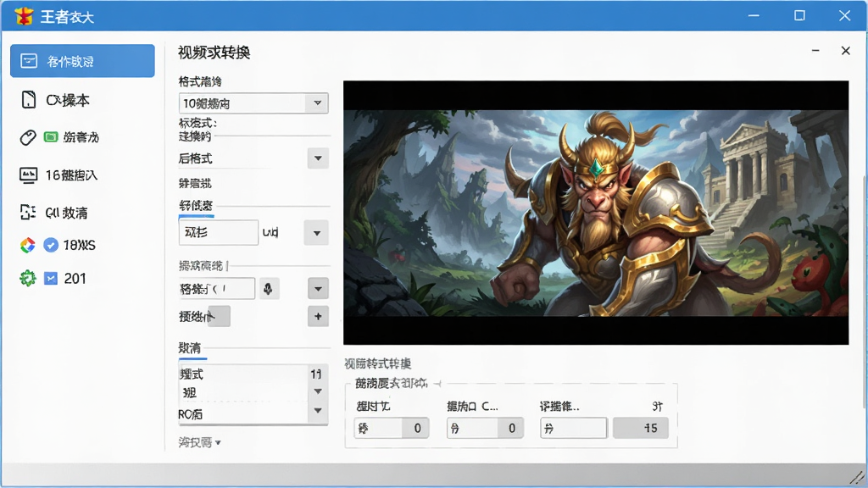
Task: Minimize the inner panel using its dash button
Action: coord(815,50)
